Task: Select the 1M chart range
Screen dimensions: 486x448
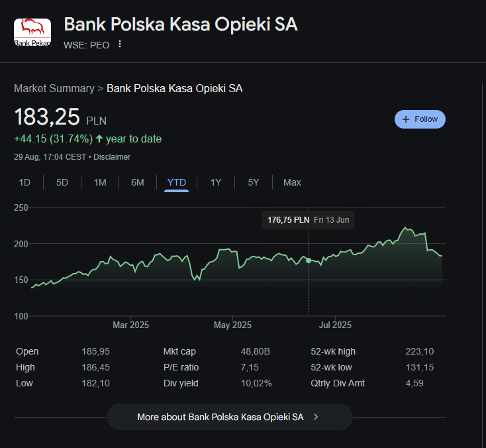Action: click(x=100, y=182)
